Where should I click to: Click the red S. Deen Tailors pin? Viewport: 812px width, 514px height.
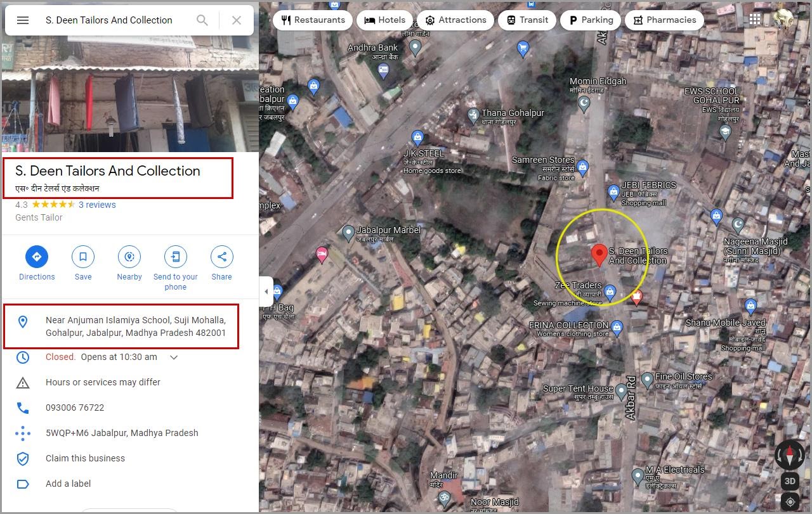tap(599, 255)
